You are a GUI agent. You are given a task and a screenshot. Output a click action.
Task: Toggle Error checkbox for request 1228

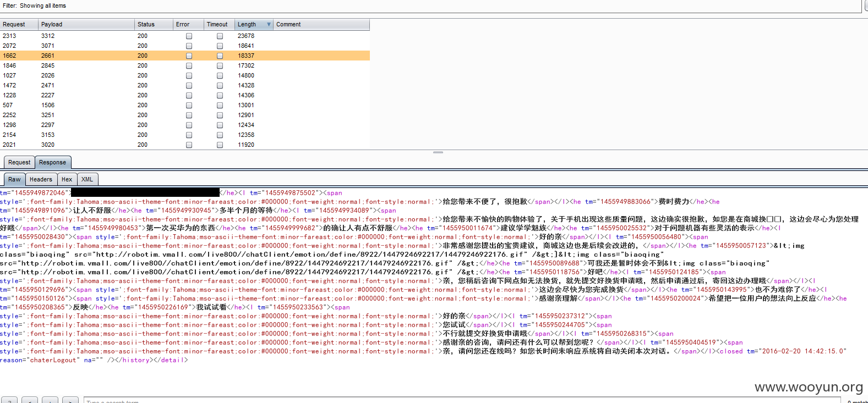pyautogui.click(x=189, y=95)
